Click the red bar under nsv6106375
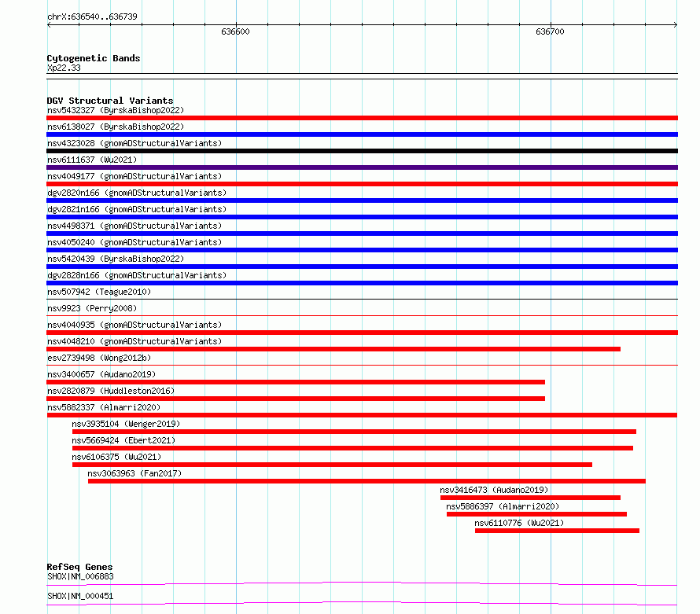 pos(332,465)
